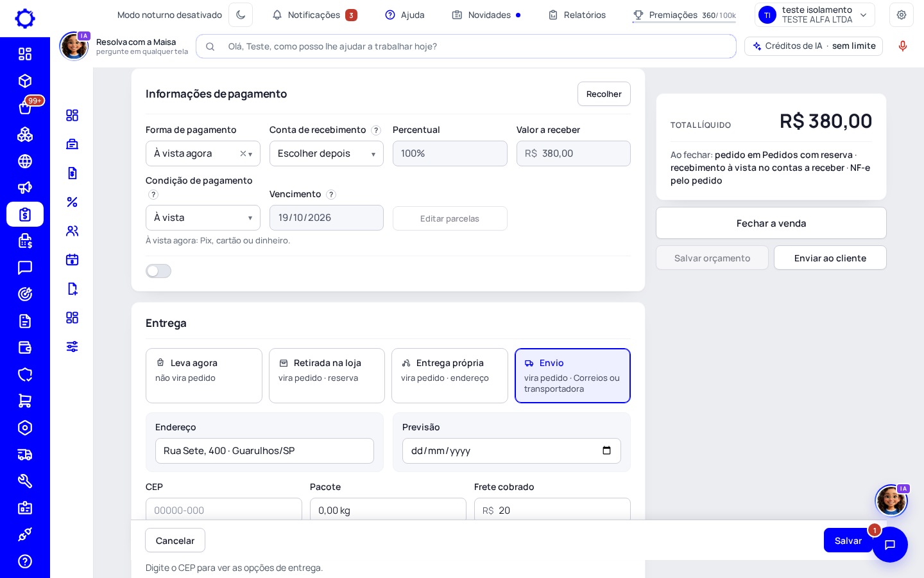Open Condição de pagamento dropdown

(203, 218)
